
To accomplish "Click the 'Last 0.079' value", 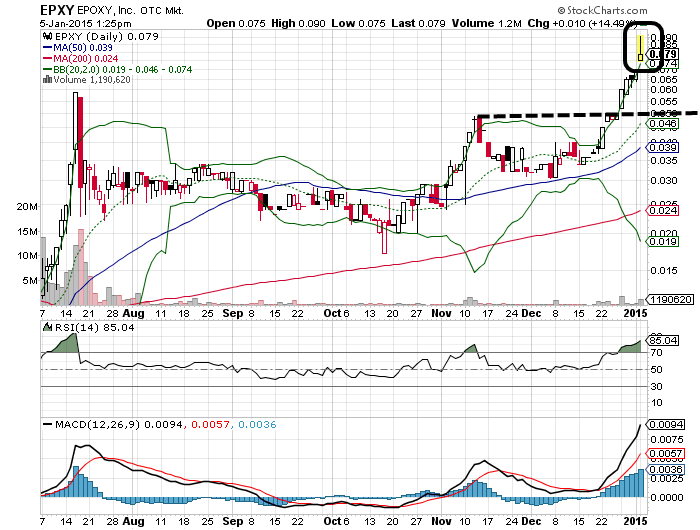I will tap(418, 23).
